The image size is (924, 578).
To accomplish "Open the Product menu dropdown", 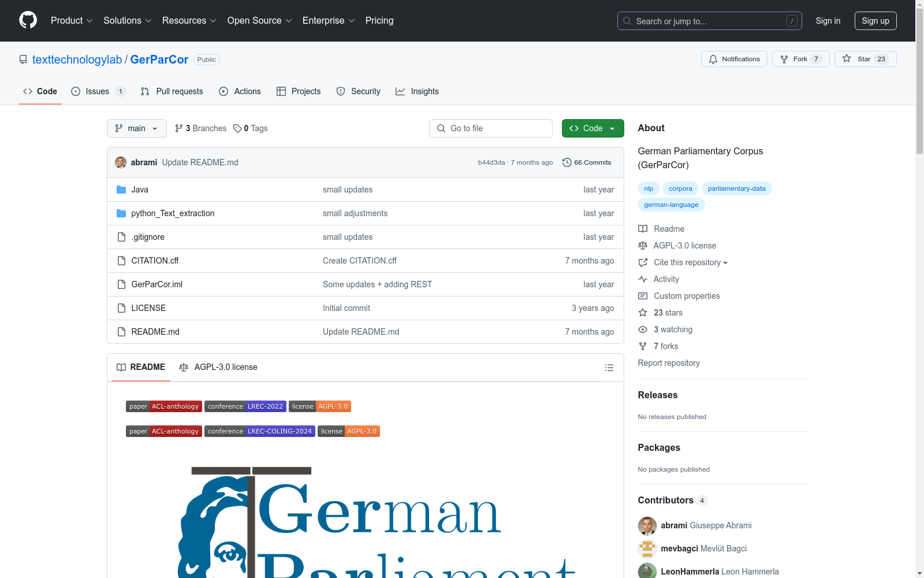I will (x=72, y=21).
